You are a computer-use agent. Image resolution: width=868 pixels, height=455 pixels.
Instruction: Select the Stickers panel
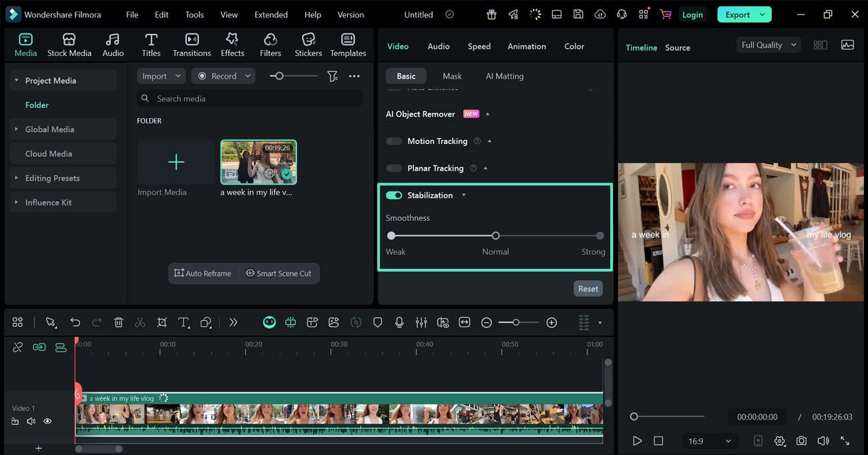click(x=308, y=44)
